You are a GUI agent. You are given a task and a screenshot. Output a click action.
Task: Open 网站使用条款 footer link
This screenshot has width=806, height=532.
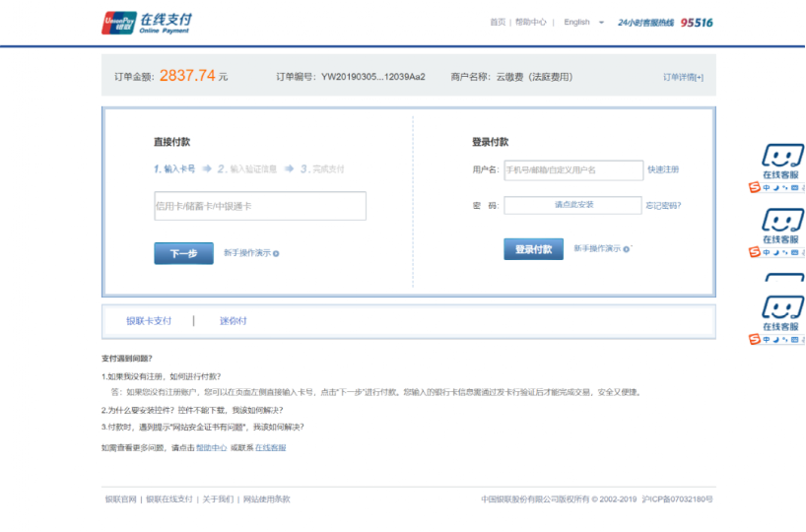(x=266, y=499)
